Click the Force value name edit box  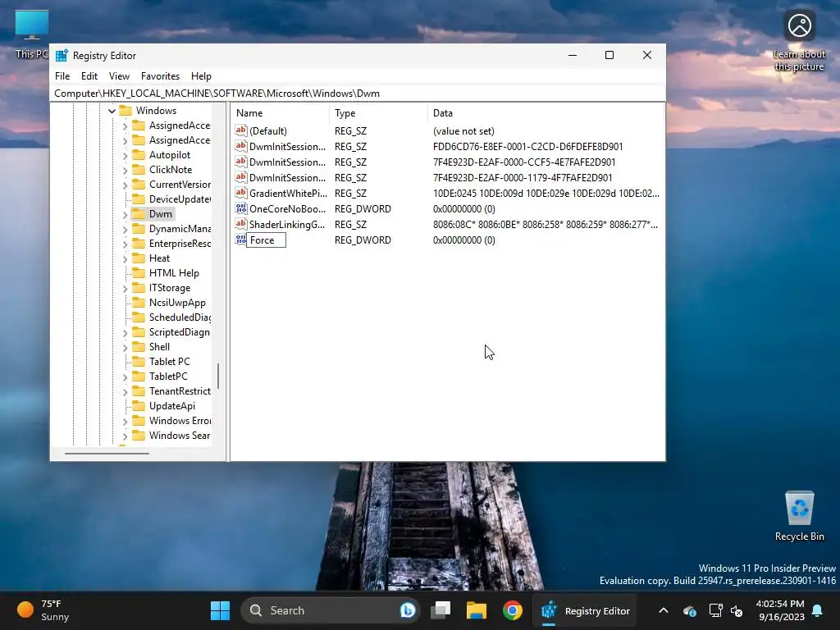pos(267,240)
